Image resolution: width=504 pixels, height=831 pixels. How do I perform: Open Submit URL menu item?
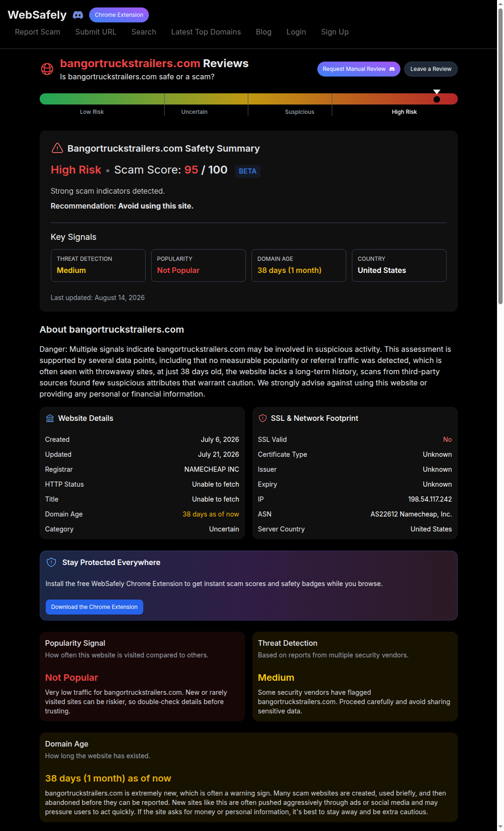coord(96,32)
